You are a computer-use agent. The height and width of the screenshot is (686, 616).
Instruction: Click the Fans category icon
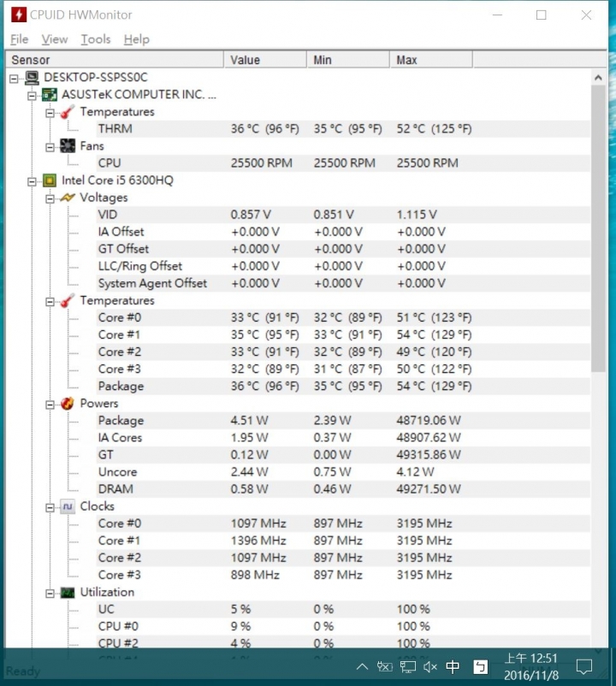click(x=68, y=145)
